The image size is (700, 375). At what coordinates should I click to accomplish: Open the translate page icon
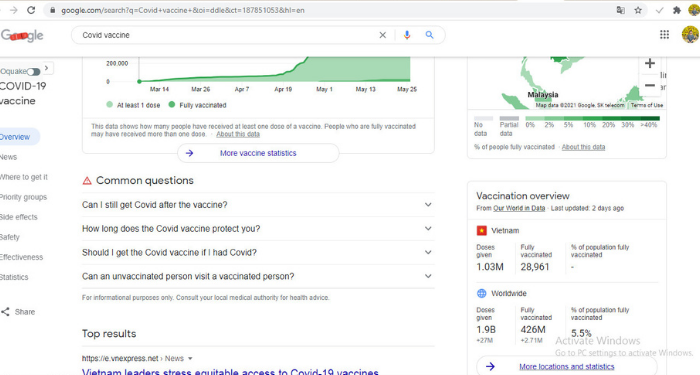[x=621, y=10]
